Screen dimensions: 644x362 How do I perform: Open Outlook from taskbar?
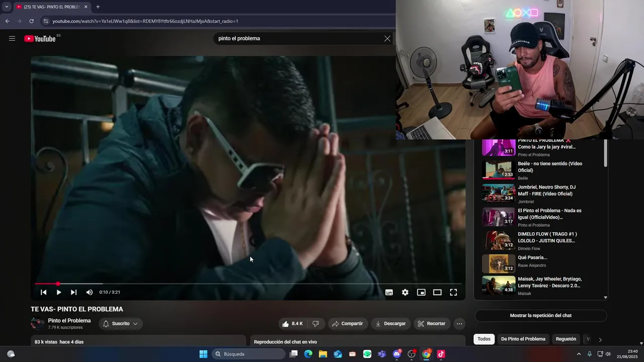[338, 354]
